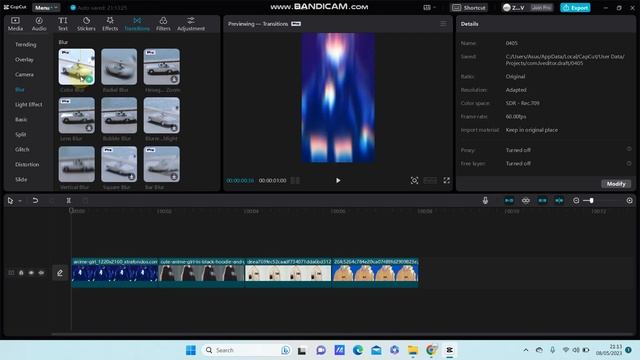Viewport: 640px width, 360px height.
Task: Open the Stickers tab
Action: tap(86, 24)
